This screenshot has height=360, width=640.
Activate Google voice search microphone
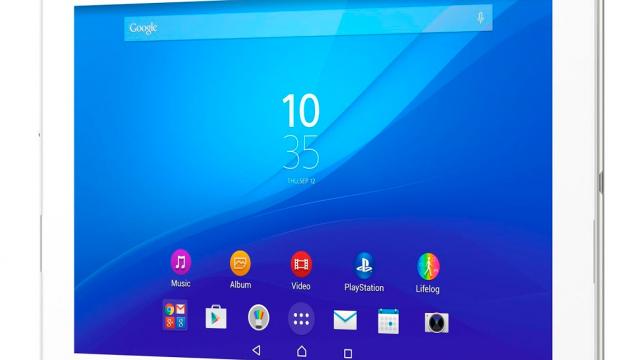(480, 18)
